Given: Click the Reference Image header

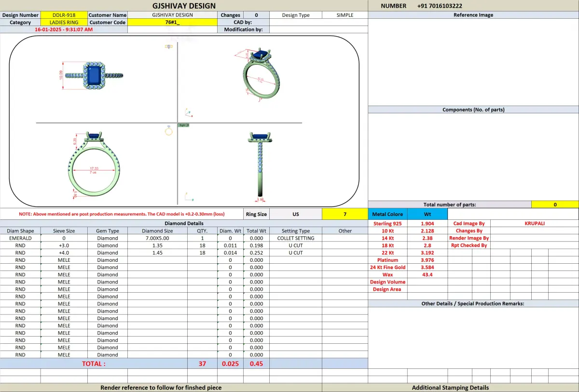Looking at the screenshot, I should 473,15.
